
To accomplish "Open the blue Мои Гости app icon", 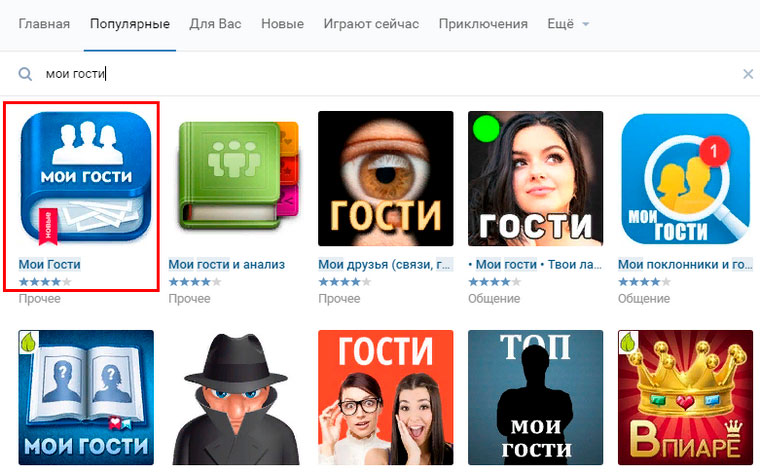I will point(86,178).
